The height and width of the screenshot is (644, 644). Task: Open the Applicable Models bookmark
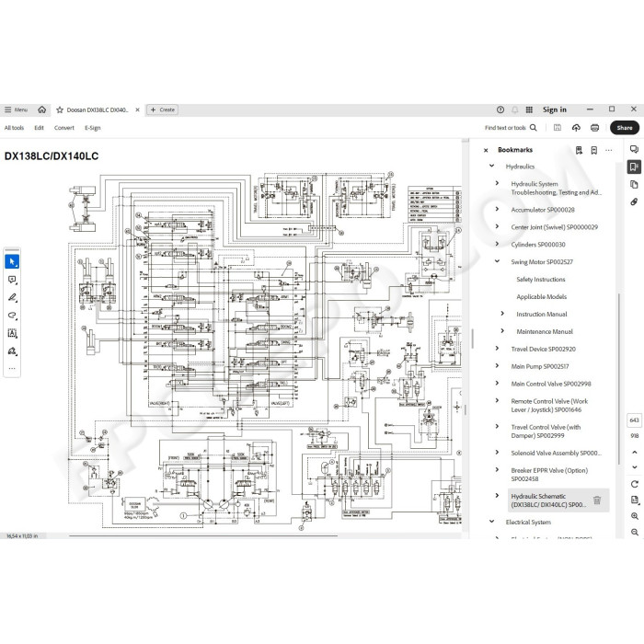(x=541, y=296)
